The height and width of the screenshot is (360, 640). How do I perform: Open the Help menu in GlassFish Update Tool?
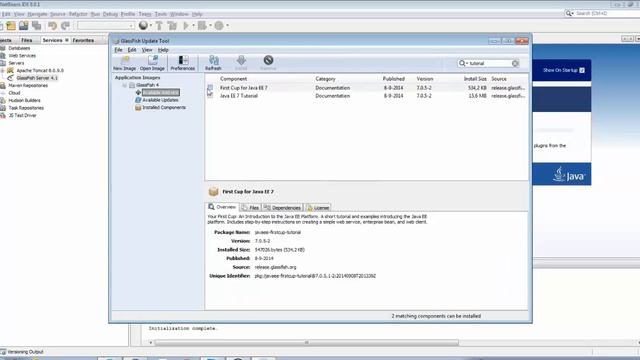click(x=163, y=50)
